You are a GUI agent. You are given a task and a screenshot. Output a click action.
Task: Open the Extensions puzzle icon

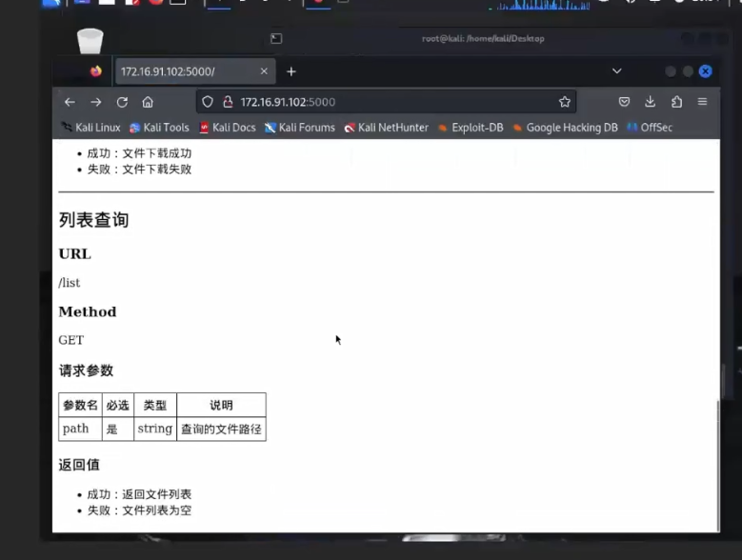click(676, 102)
